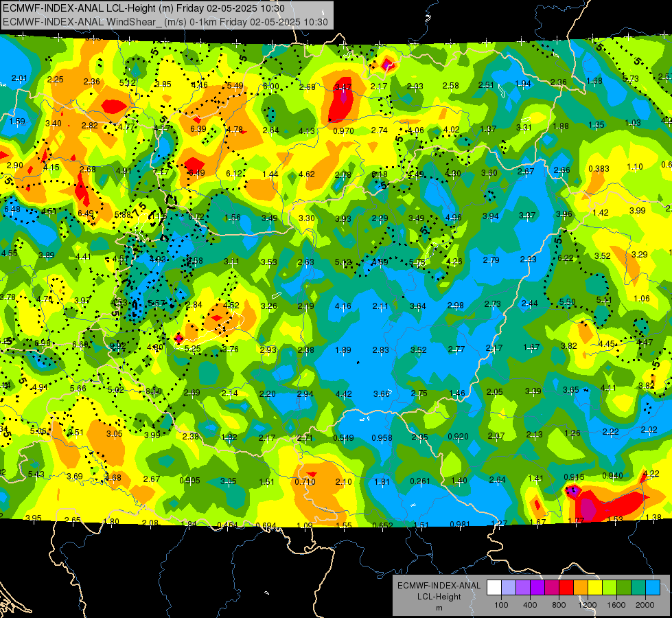Click the wind shear value "4.62"
This screenshot has height=618, width=672.
(x=306, y=174)
